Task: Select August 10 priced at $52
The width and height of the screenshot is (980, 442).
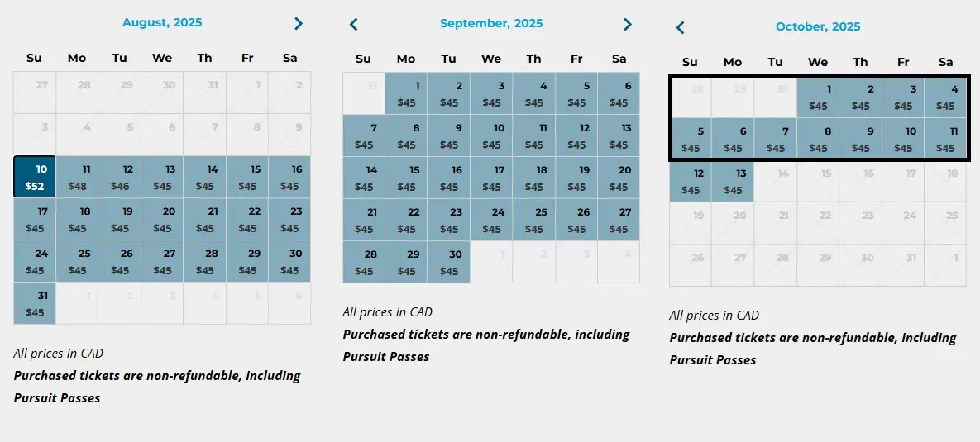Action: tap(35, 177)
